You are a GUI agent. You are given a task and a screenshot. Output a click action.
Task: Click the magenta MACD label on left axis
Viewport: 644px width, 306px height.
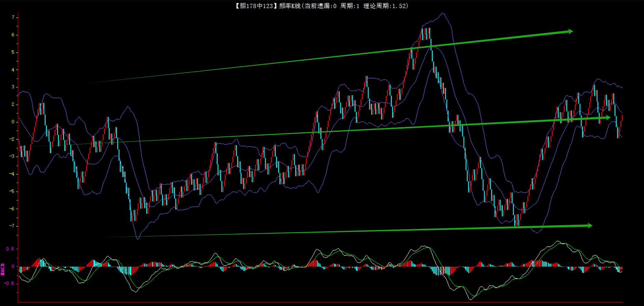click(3, 269)
